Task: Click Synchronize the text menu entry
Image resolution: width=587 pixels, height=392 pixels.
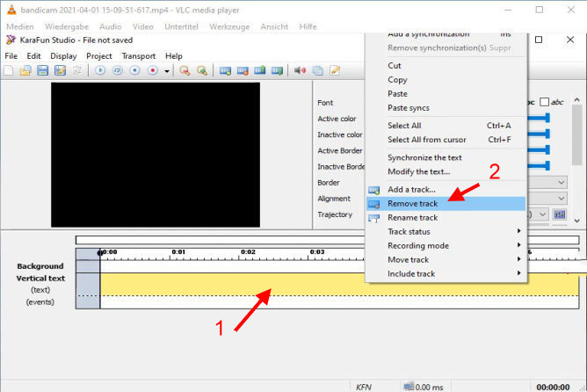Action: coord(424,158)
